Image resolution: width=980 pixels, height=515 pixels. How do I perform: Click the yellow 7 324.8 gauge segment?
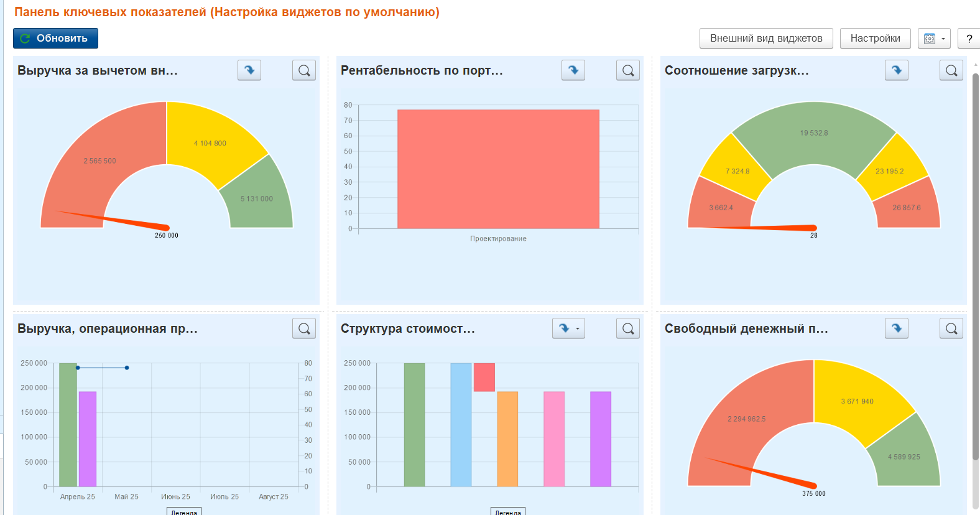click(737, 171)
